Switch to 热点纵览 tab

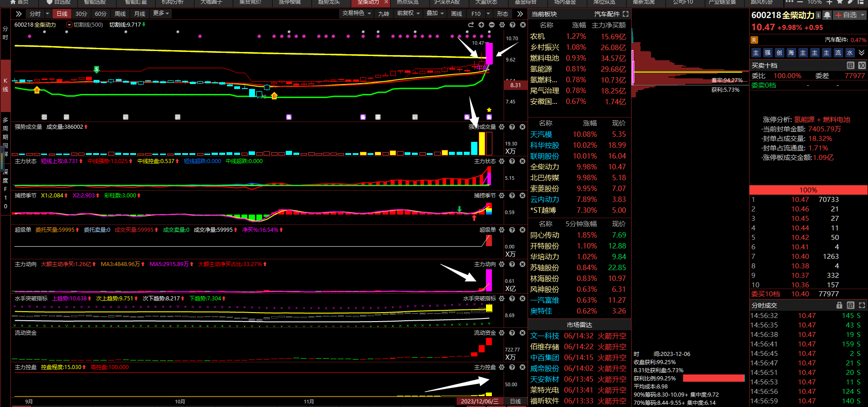click(407, 2)
